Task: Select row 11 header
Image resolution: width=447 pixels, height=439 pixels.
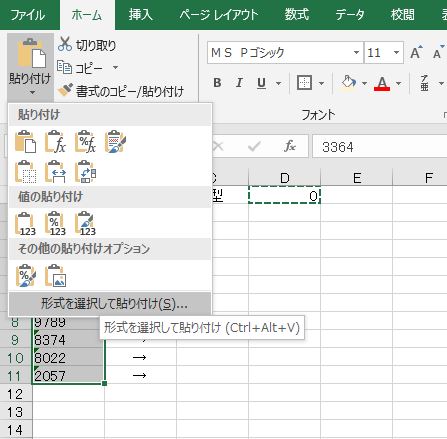Action: (16, 376)
